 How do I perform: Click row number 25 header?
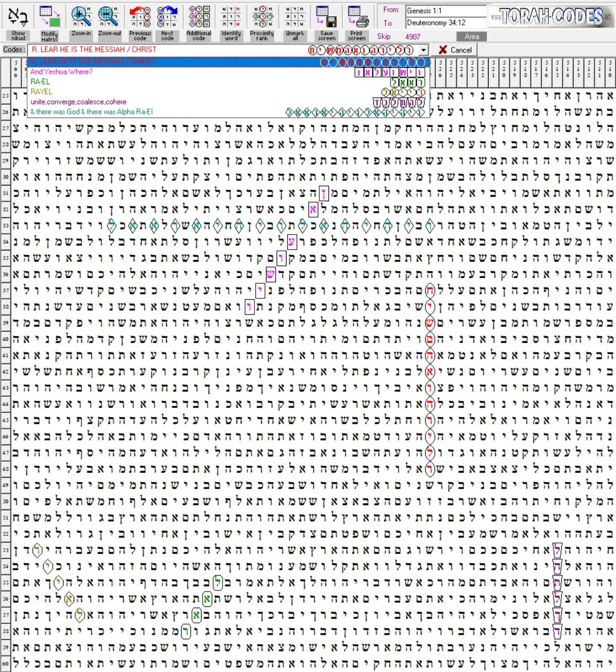[5, 95]
